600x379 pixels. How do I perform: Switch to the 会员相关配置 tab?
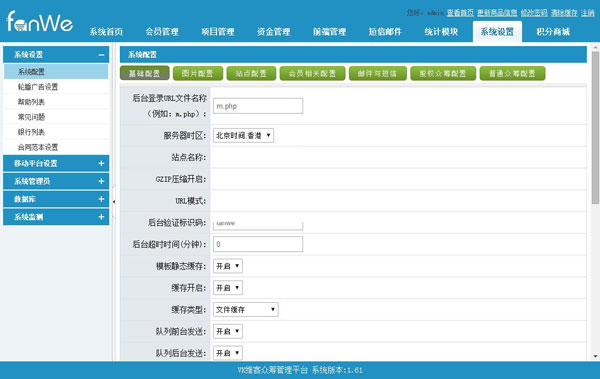(312, 73)
